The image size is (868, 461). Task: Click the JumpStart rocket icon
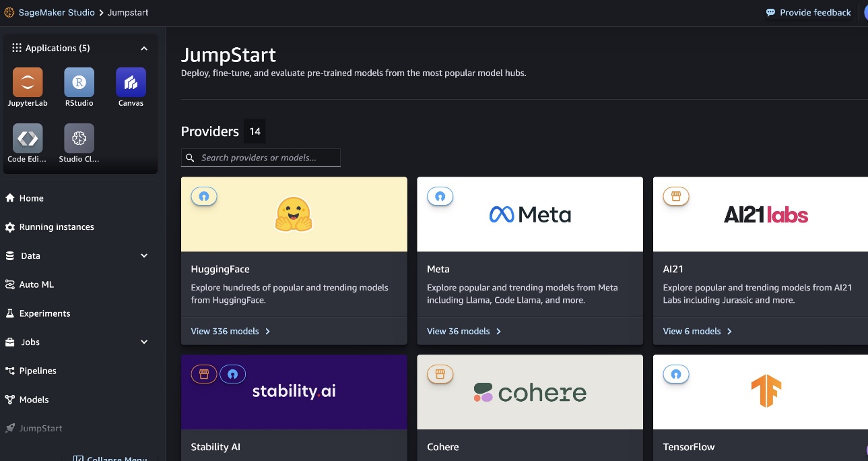9,429
